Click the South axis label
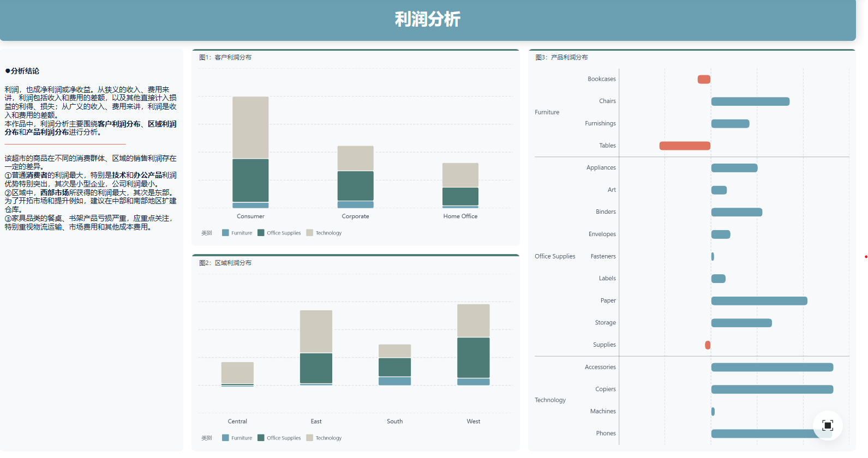 pos(394,421)
